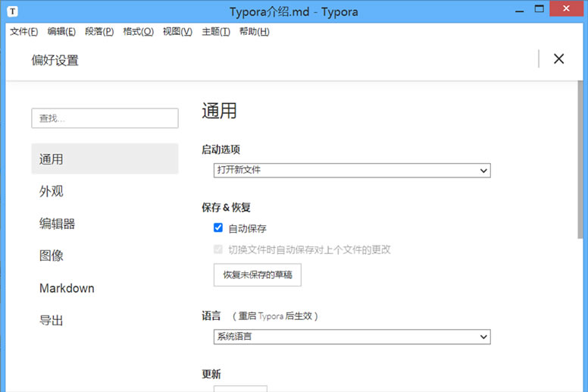The image size is (588, 392).
Task: Select the 图像 settings category
Action: click(x=105, y=256)
